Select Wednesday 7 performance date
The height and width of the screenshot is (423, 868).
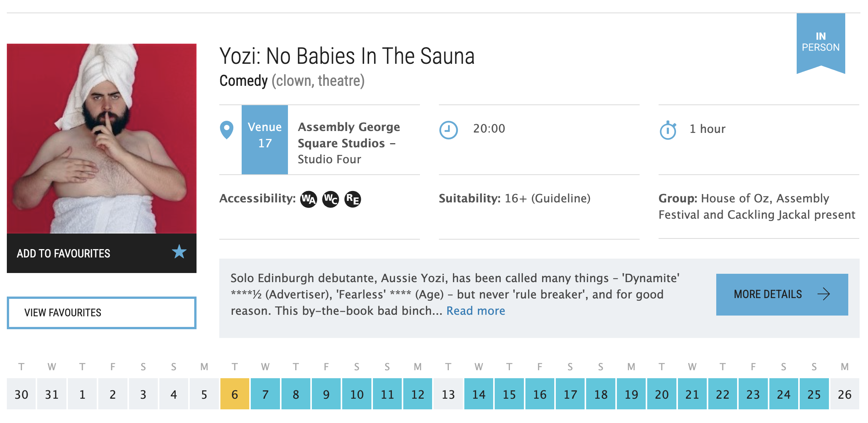[265, 394]
